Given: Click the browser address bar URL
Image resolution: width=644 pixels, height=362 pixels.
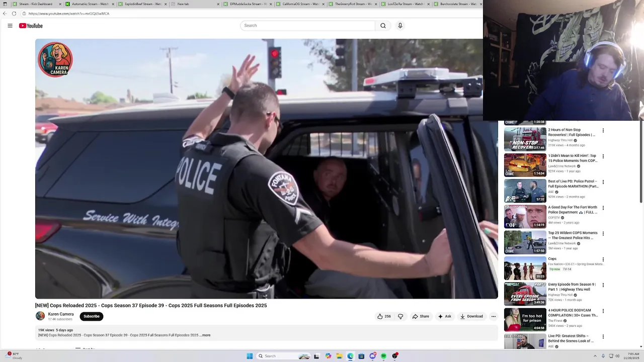Looking at the screenshot, I should [69, 14].
